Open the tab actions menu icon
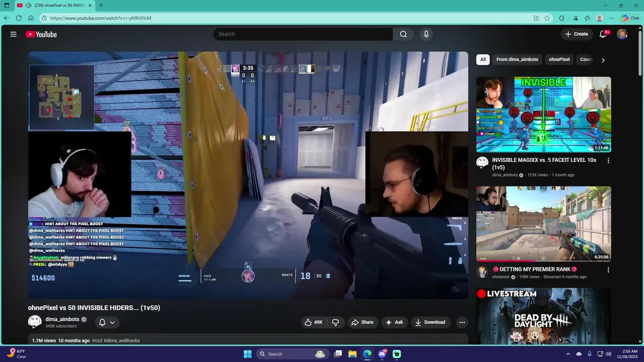Screen dimensions: 644x362 click(7, 6)
